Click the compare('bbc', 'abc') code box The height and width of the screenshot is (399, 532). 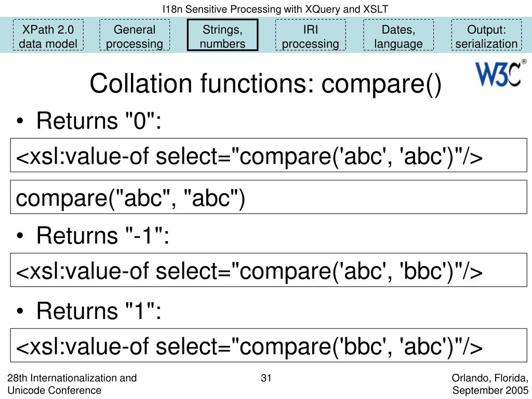pos(269,345)
